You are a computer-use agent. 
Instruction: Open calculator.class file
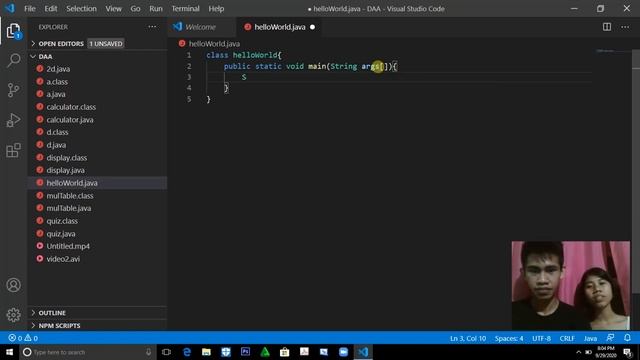click(x=97, y=107)
